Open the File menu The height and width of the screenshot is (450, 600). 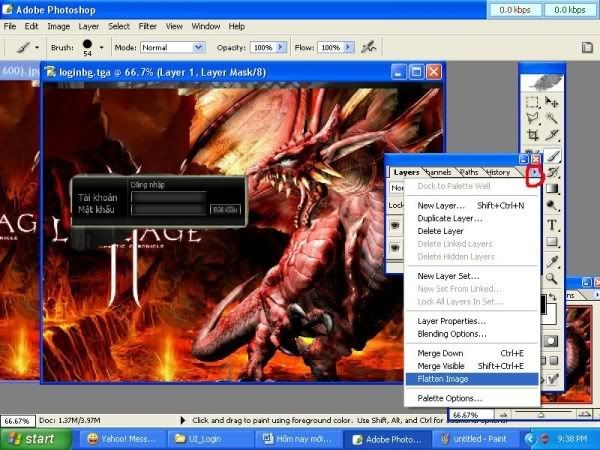point(10,26)
